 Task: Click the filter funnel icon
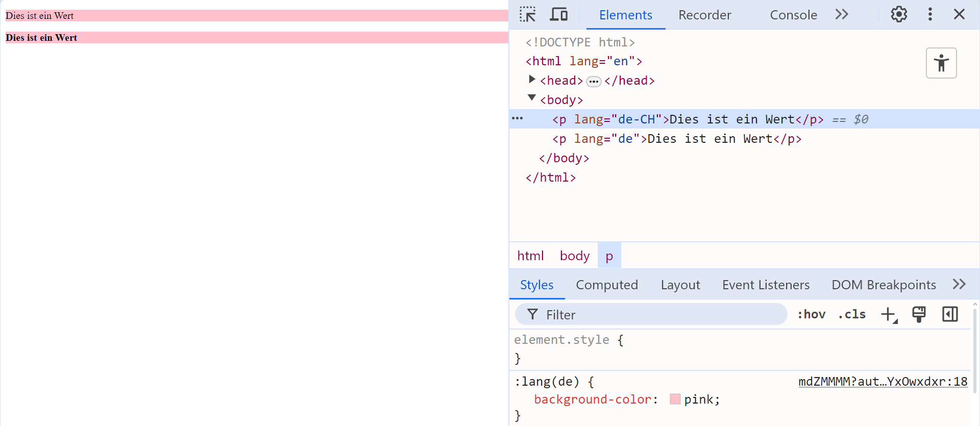[532, 314]
